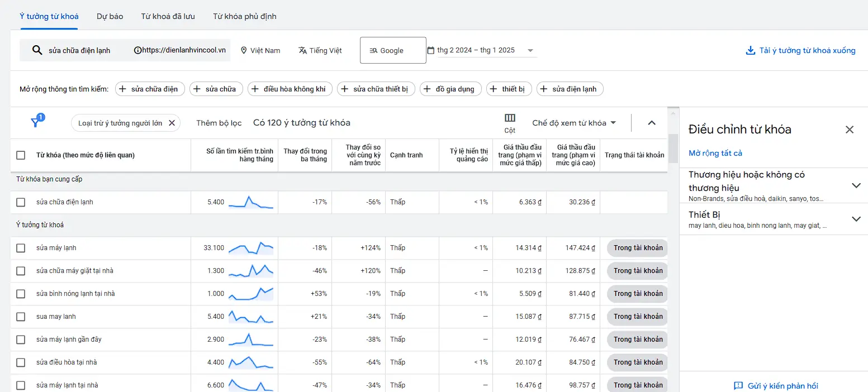This screenshot has width=868, height=392.
Task: Check the box for sửa máy lạnh tại nhà
Action: 21,385
